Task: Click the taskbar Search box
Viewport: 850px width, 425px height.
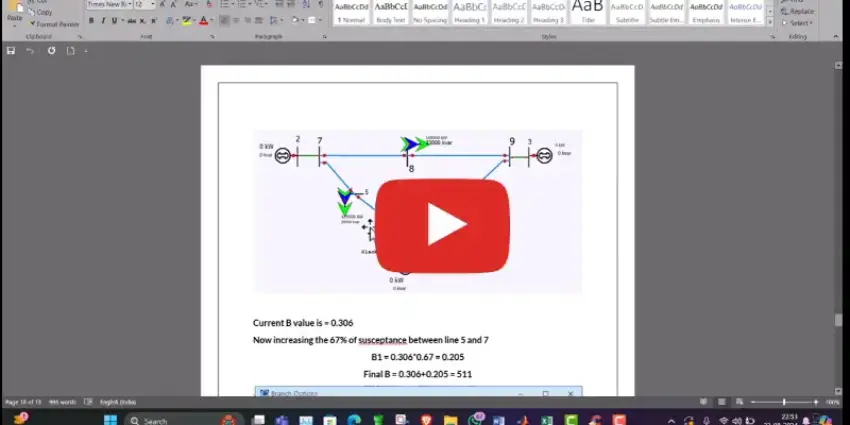Action: click(183, 420)
